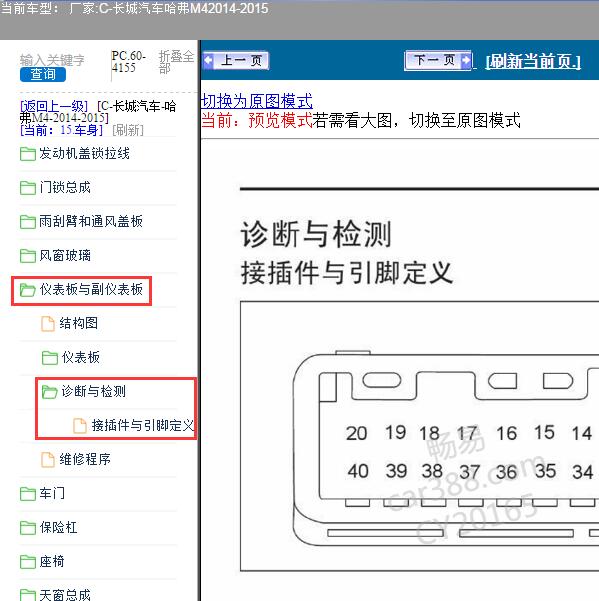
Task: Expand the 保险杠 folder icon
Action: tap(28, 528)
